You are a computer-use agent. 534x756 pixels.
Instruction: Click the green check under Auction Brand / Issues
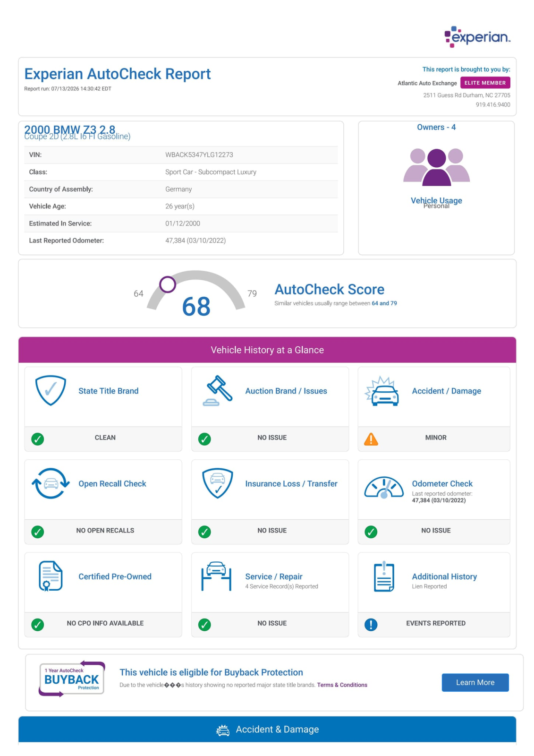pos(204,439)
